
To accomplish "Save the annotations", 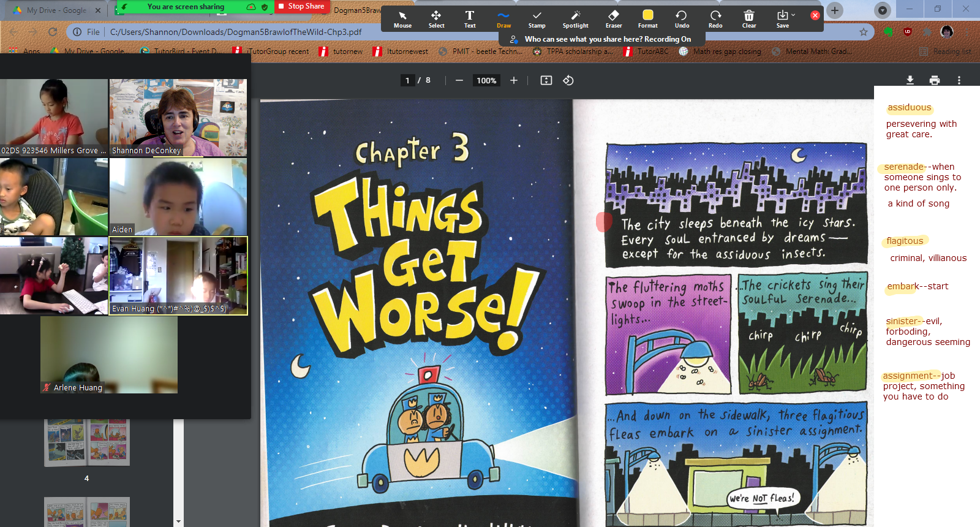I will click(783, 19).
